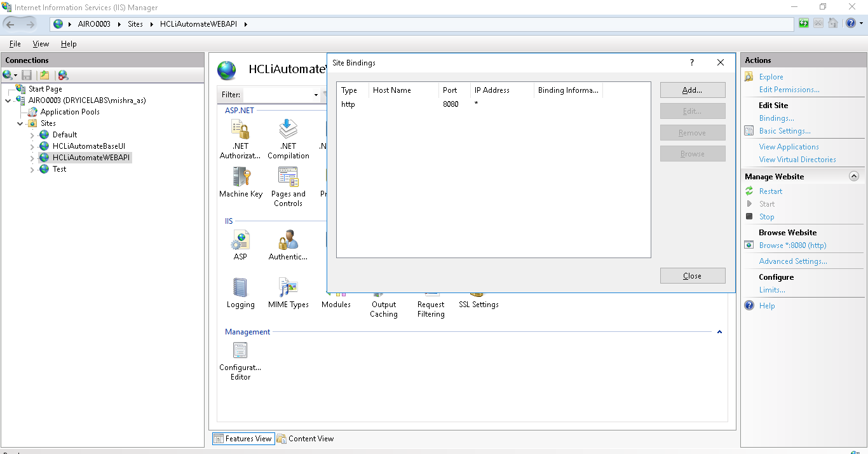Image resolution: width=868 pixels, height=454 pixels.
Task: Collapse the Manage Website section
Action: tap(854, 177)
